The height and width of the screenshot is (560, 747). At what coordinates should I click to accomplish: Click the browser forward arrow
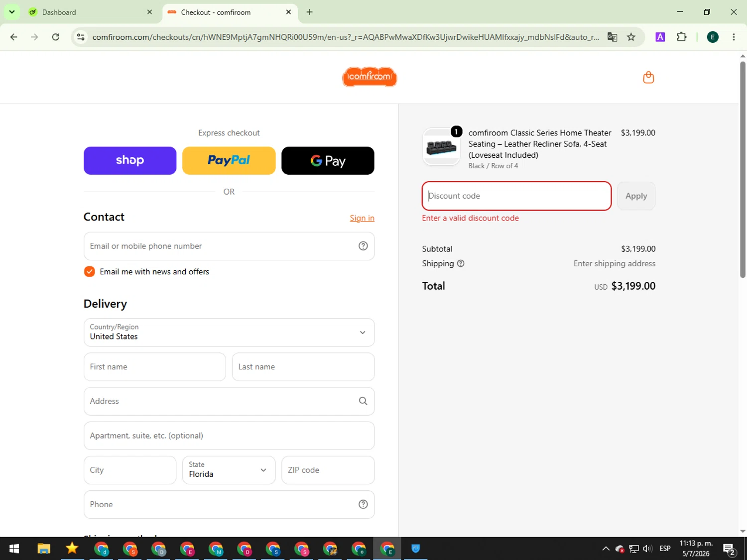34,37
